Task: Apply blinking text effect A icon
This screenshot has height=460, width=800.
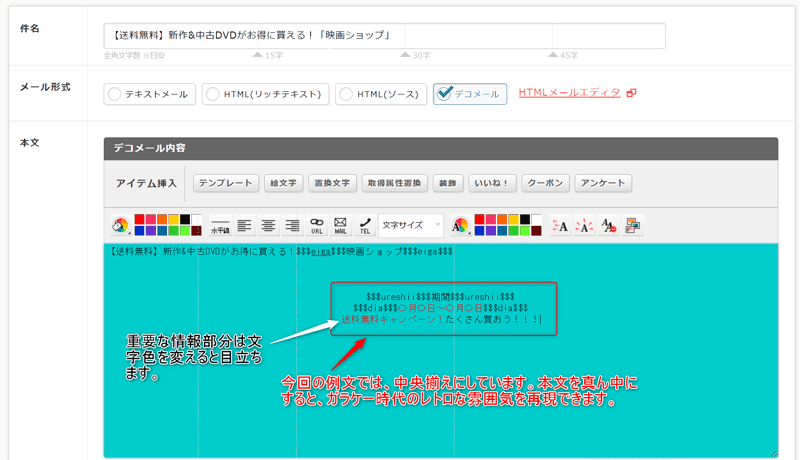Action: pos(584,225)
